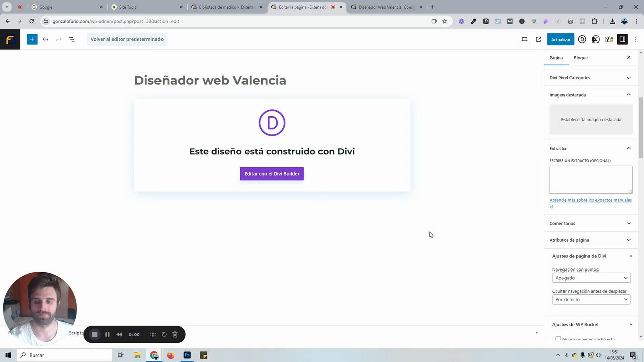The image size is (644, 362).
Task: Open Photoshop from the taskbar
Action: pyautogui.click(x=187, y=355)
